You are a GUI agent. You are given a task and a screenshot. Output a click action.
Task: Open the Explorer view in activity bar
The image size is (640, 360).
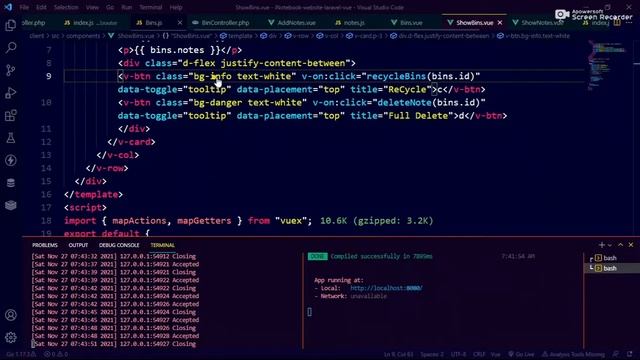[11, 25]
